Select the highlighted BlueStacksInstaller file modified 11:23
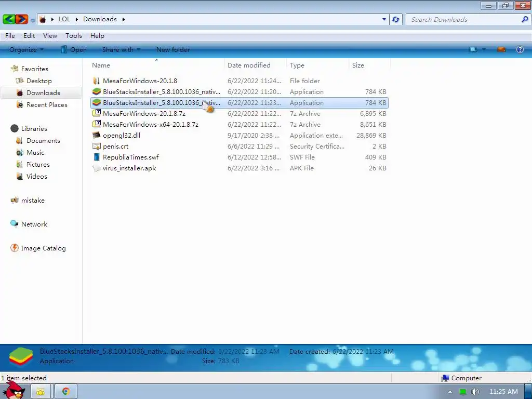532x399 pixels. 239,102
